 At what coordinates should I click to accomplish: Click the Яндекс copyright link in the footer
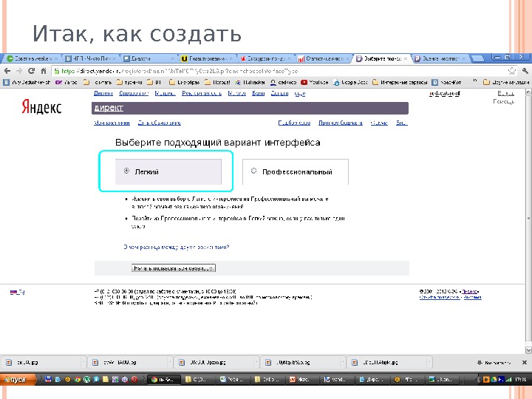pyautogui.click(x=470, y=291)
